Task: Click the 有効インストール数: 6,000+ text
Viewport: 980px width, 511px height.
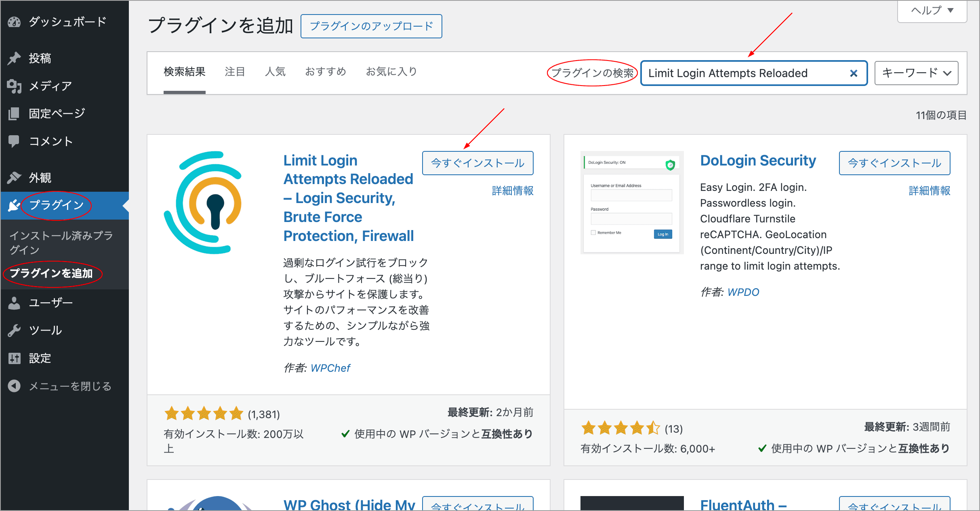Action: [648, 449]
